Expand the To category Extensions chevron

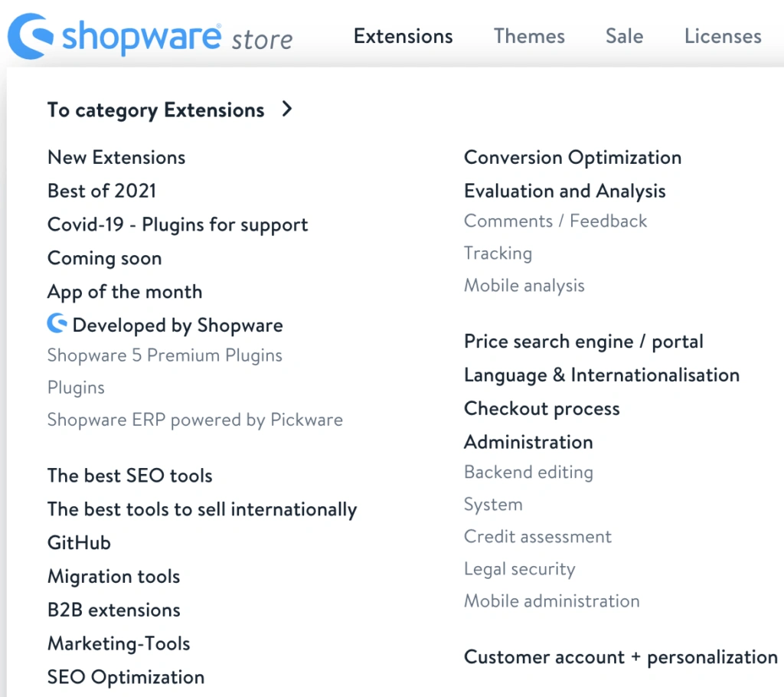[x=286, y=110]
